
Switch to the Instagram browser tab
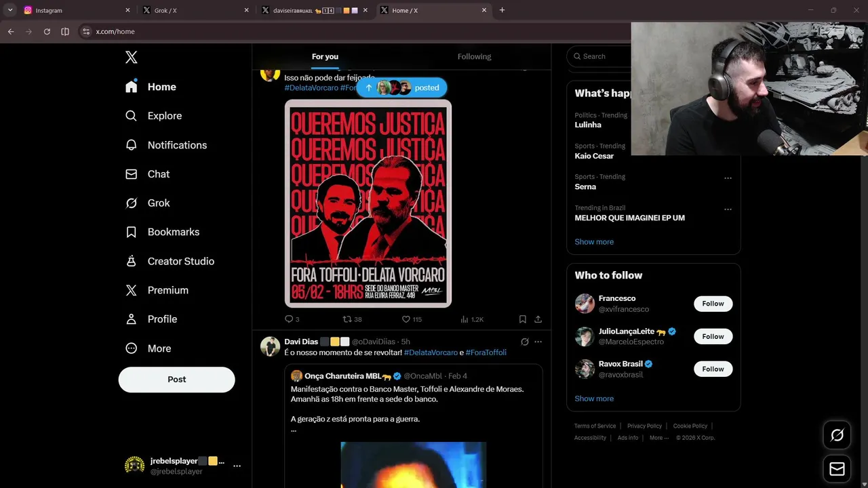(x=76, y=10)
